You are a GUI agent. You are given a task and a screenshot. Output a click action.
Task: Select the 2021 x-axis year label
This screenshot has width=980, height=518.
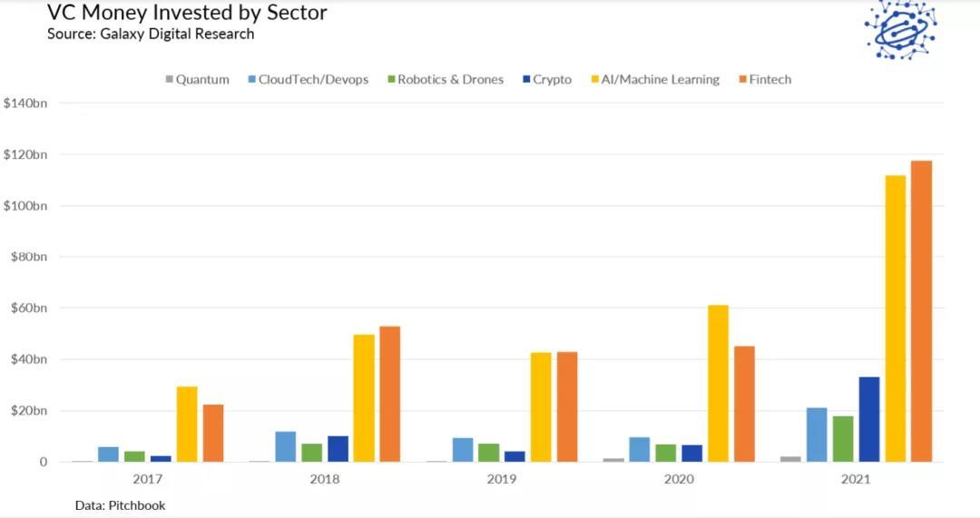tap(856, 478)
